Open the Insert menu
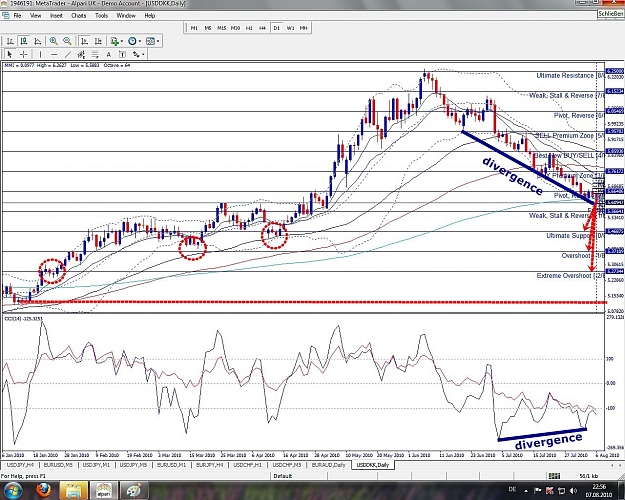The width and height of the screenshot is (625, 500). pos(56,16)
